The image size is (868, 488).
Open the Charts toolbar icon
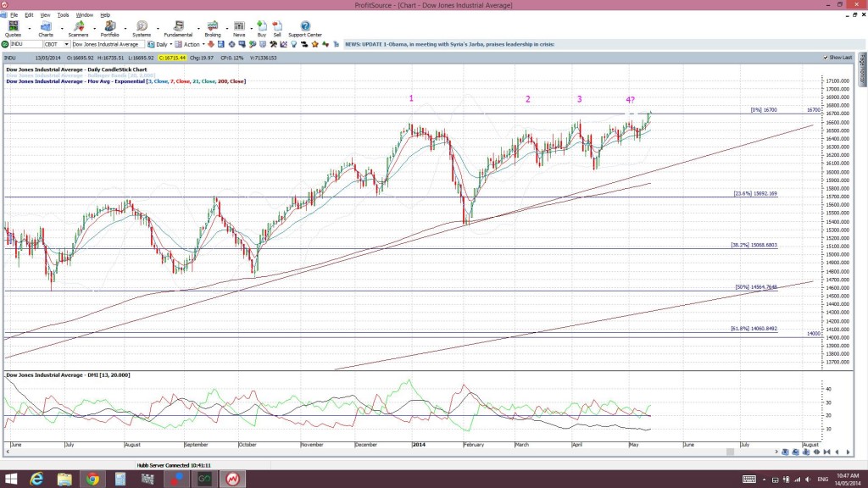46,26
